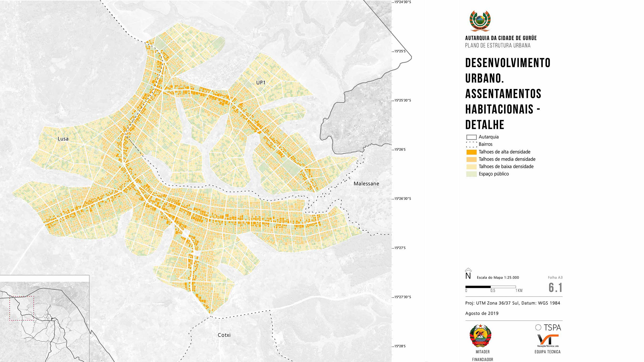Click the 15°27'30"S latitude tick label

click(x=402, y=297)
